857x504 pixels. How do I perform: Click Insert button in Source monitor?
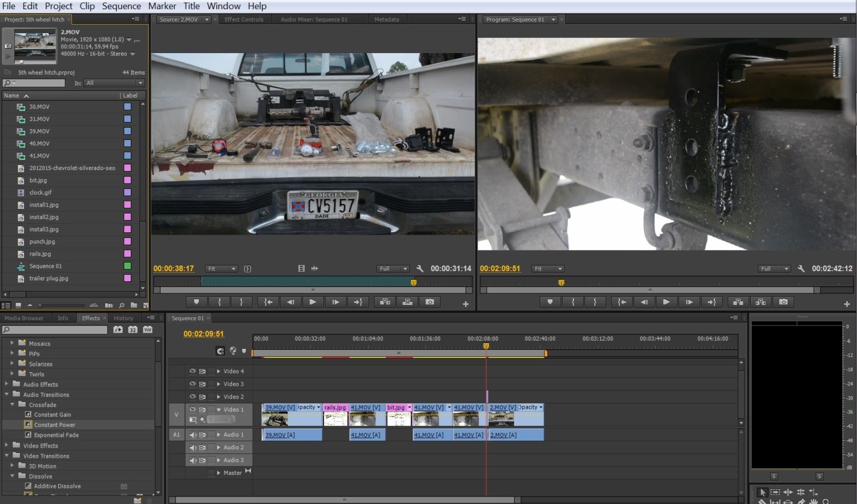(x=385, y=302)
